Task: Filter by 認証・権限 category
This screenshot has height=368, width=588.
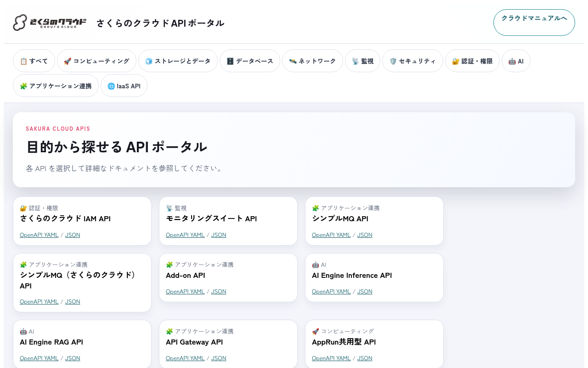Action: (472, 61)
